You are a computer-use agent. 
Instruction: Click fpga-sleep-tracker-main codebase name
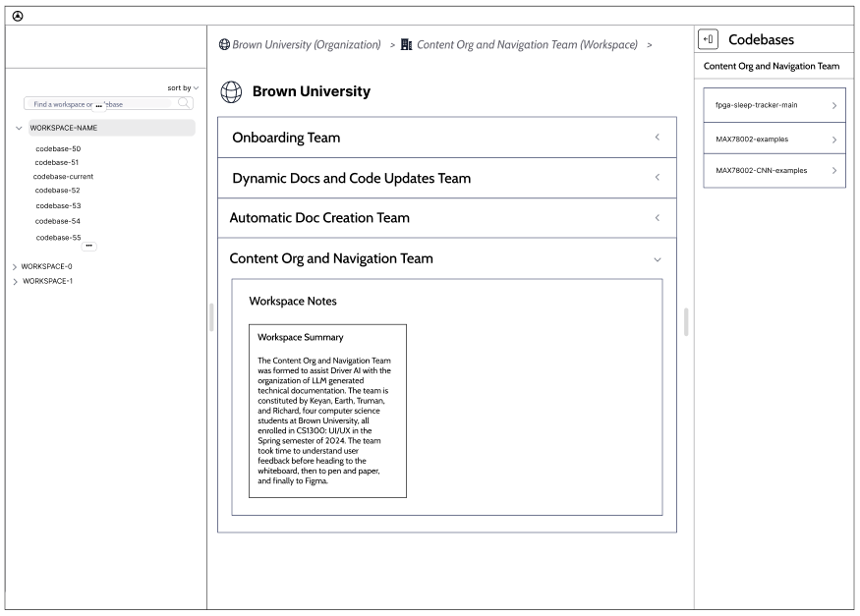(757, 105)
